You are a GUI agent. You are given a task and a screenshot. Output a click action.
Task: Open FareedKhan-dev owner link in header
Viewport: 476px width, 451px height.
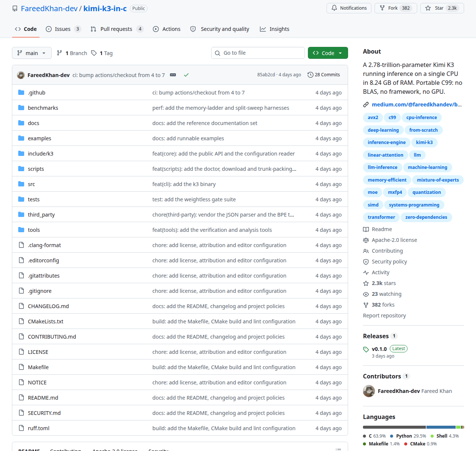(x=49, y=8)
